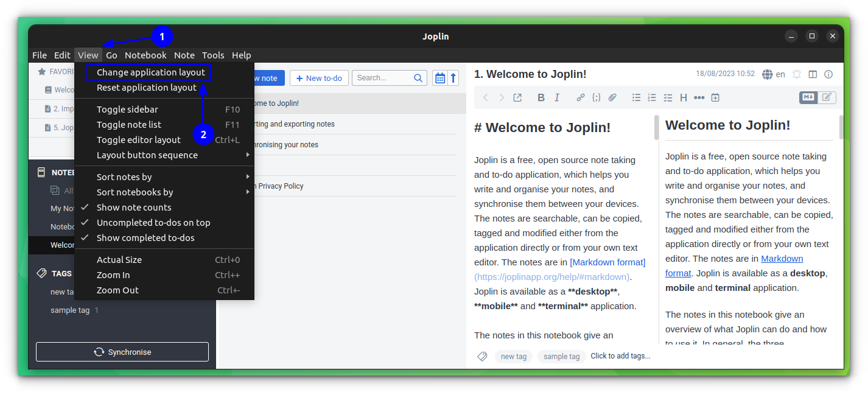Follow the Markdown format link in the preview
Viewport: 868px width, 395px height.
click(x=782, y=258)
